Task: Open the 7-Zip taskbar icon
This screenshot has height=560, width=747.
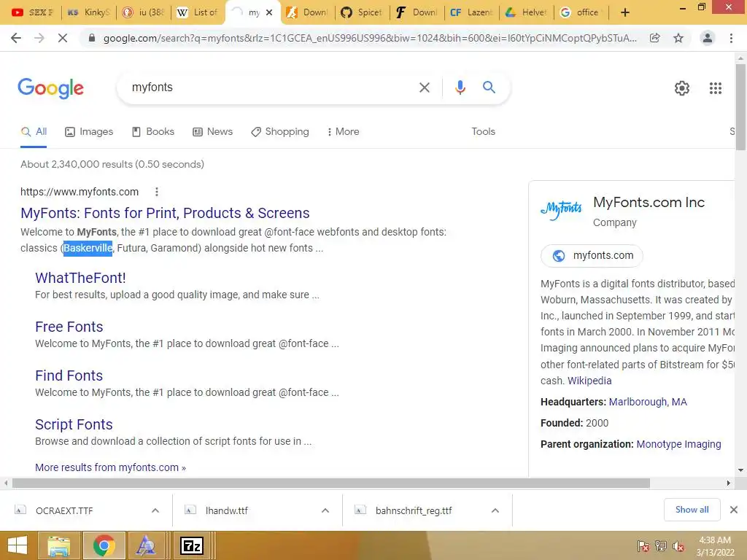Action: pyautogui.click(x=192, y=545)
